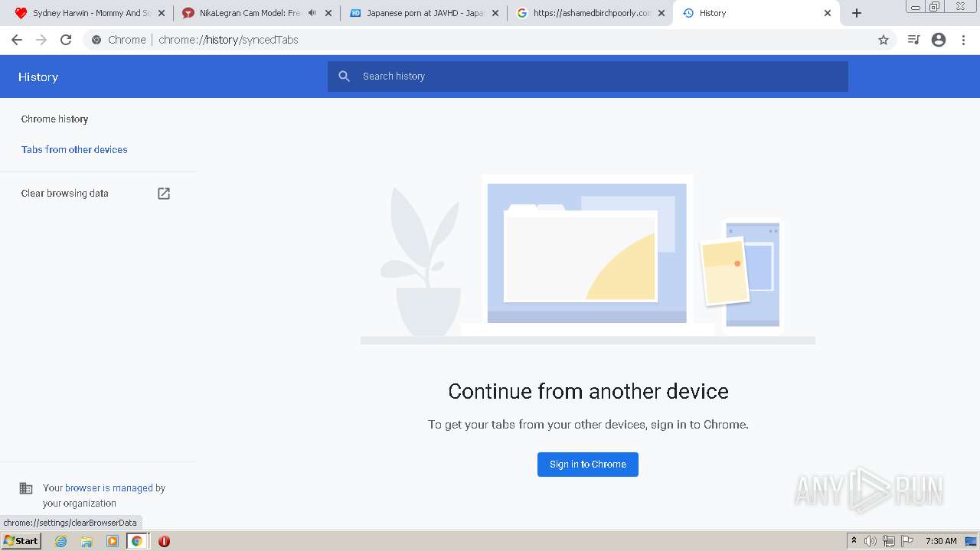980x551 pixels.
Task: Reload the current page
Action: click(66, 40)
